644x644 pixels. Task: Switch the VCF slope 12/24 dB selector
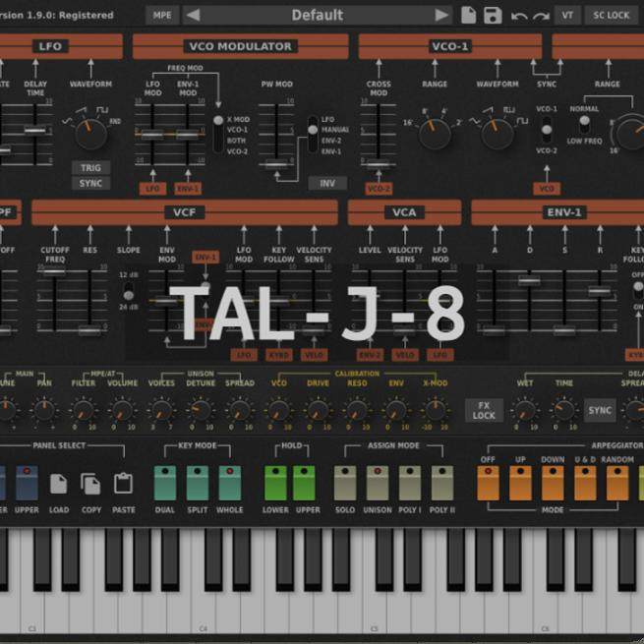pyautogui.click(x=129, y=291)
